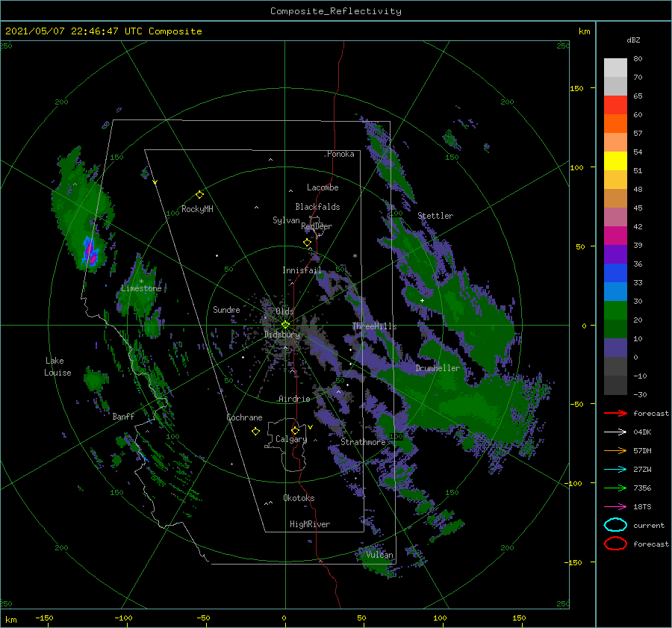Viewport: 672px width, 628px height.
Task: Click the Composite_Reflectivity title
Action: pos(336,11)
